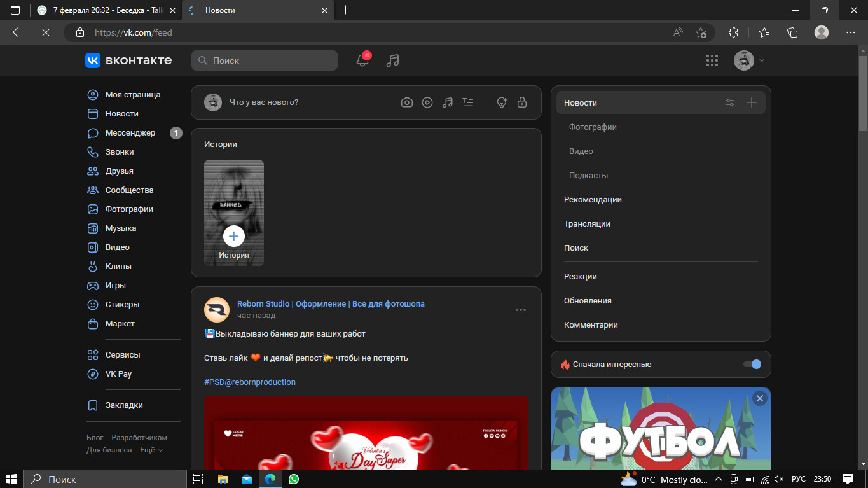The image size is (868, 488).
Task: Toggle the 'Сначала интересные' switch
Action: (x=752, y=365)
